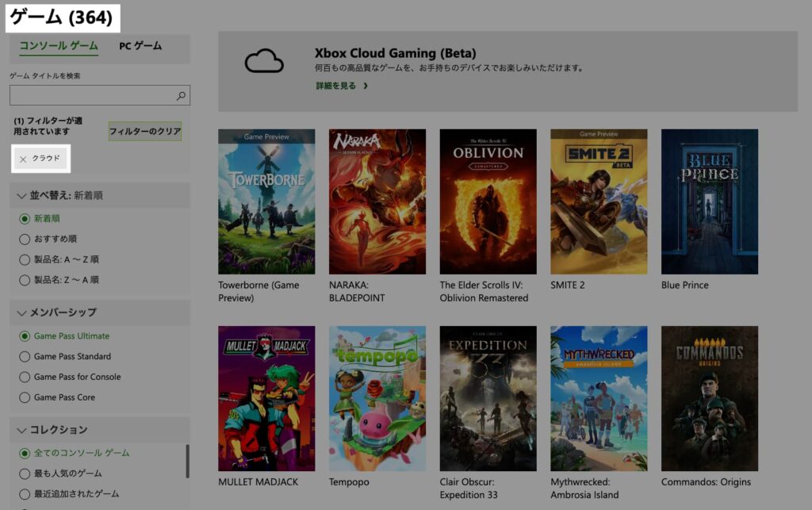Open the Mythwrecked cover art
This screenshot has width=812, height=510.
pos(599,399)
